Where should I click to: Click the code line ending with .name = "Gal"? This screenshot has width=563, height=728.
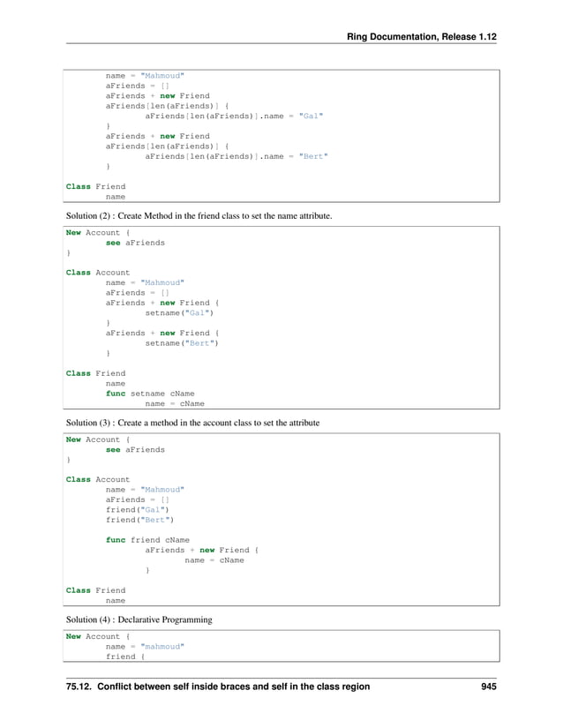pos(234,116)
